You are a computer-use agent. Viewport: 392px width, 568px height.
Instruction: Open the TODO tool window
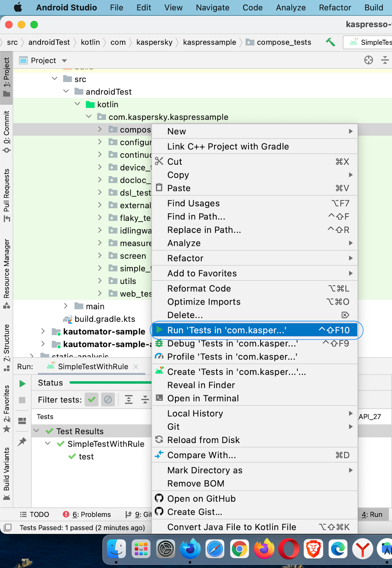coord(34,514)
